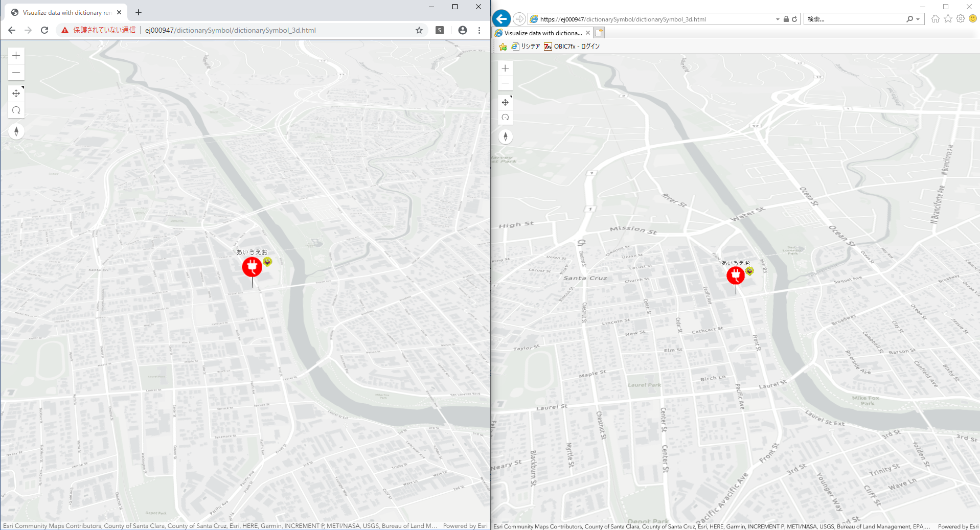Click the Chrome address bar URL
The image size is (980, 530).
coord(231,30)
